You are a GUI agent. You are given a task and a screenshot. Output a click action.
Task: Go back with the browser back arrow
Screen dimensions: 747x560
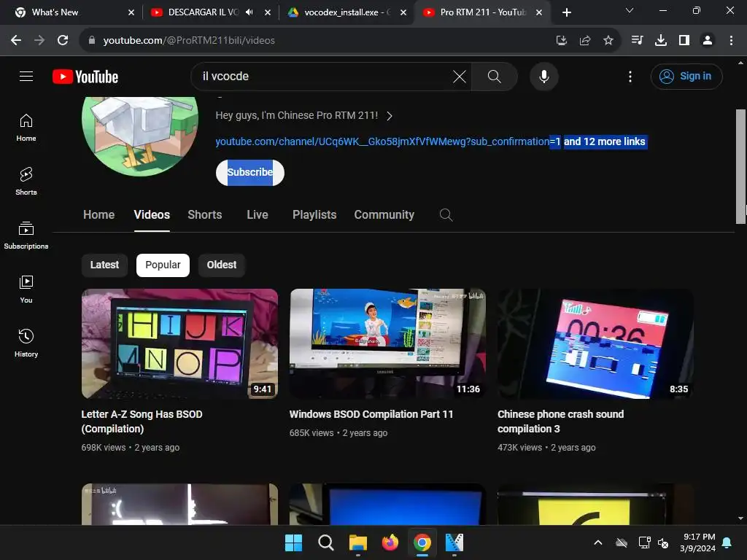tap(16, 40)
